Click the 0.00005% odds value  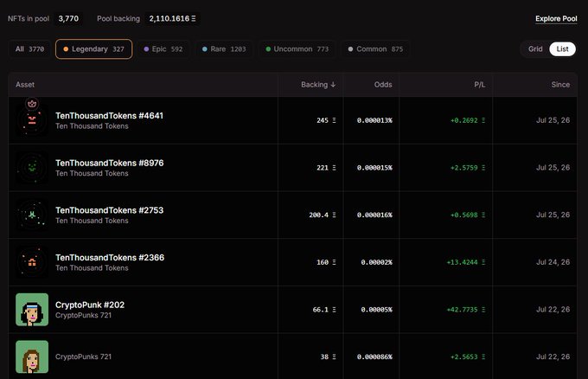tap(376, 310)
